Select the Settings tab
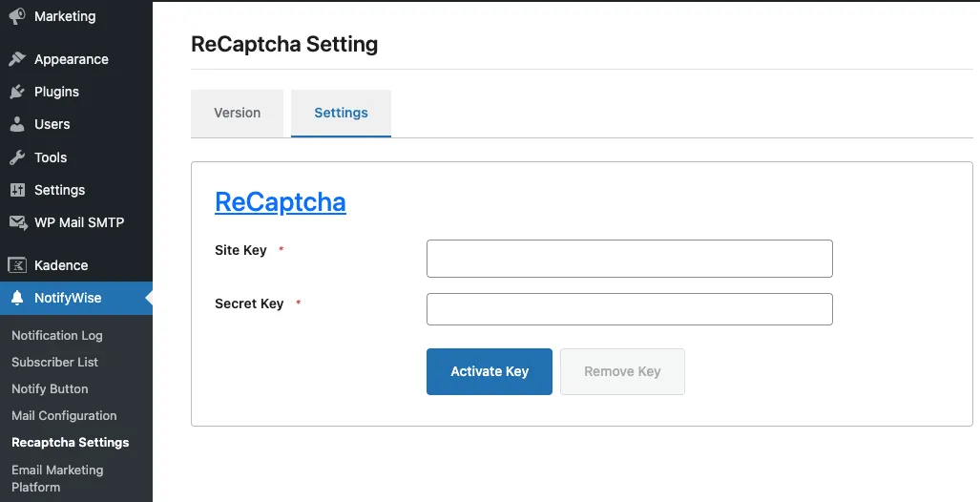980x502 pixels. (341, 113)
